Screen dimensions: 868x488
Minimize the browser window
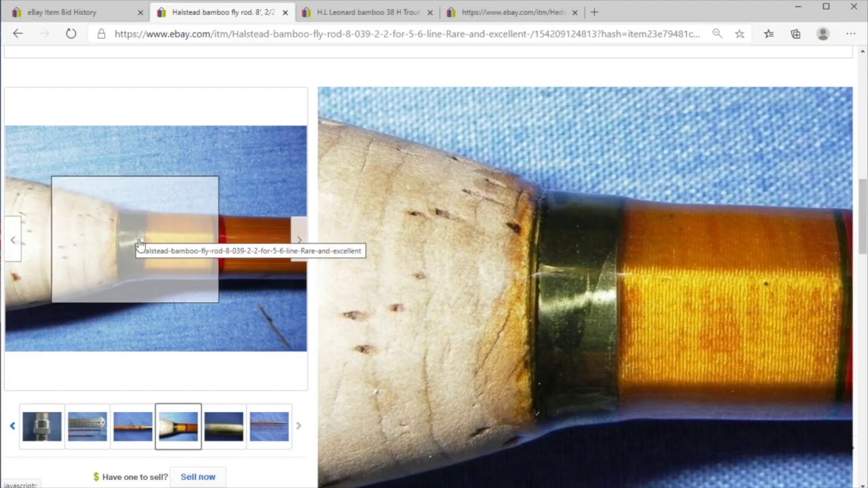798,7
